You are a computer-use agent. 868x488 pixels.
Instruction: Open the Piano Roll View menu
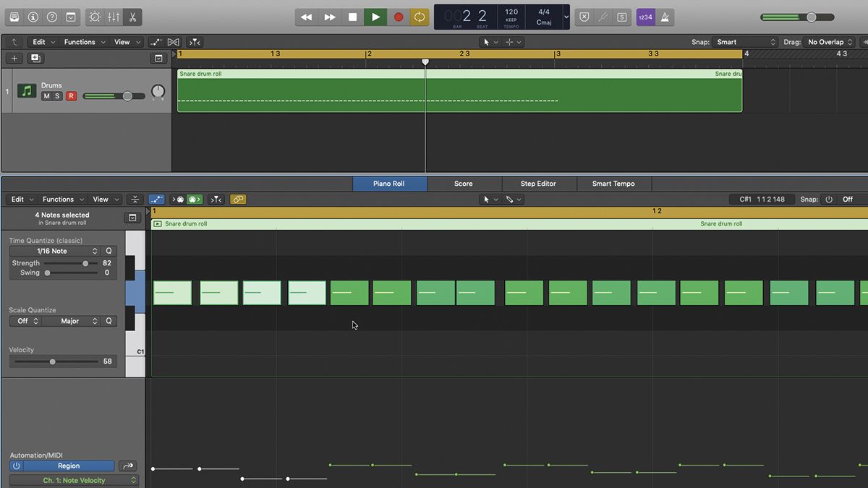click(x=105, y=200)
